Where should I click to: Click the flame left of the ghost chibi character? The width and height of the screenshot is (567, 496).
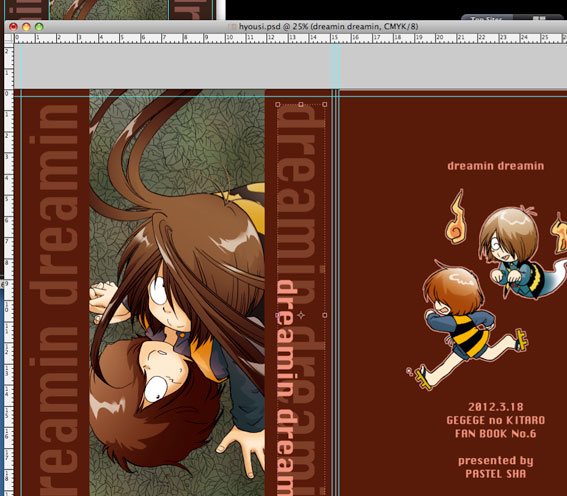pyautogui.click(x=456, y=217)
